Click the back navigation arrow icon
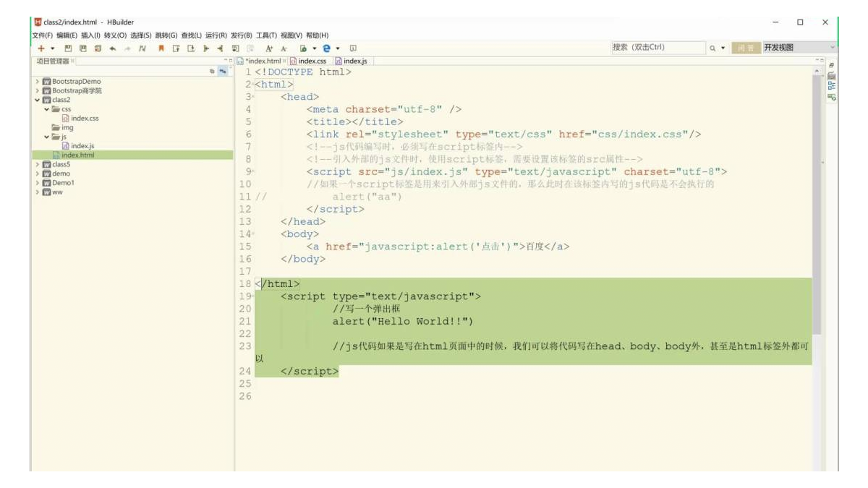The image size is (868, 488). [x=113, y=48]
